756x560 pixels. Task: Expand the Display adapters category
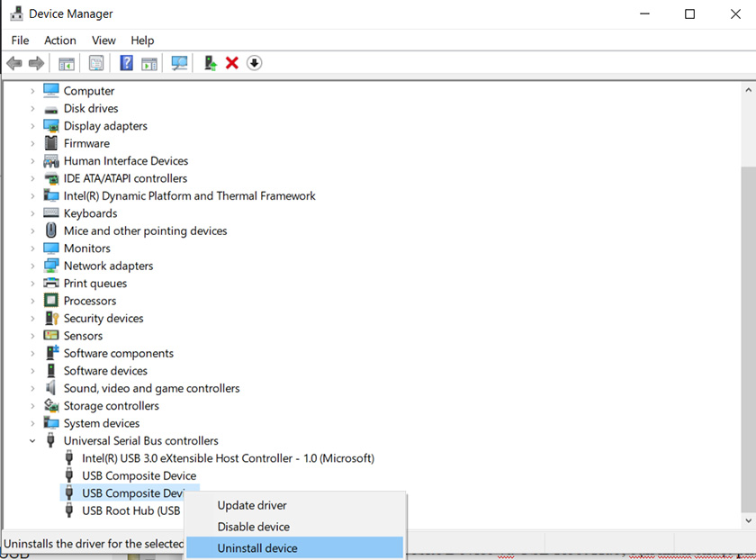(x=32, y=126)
